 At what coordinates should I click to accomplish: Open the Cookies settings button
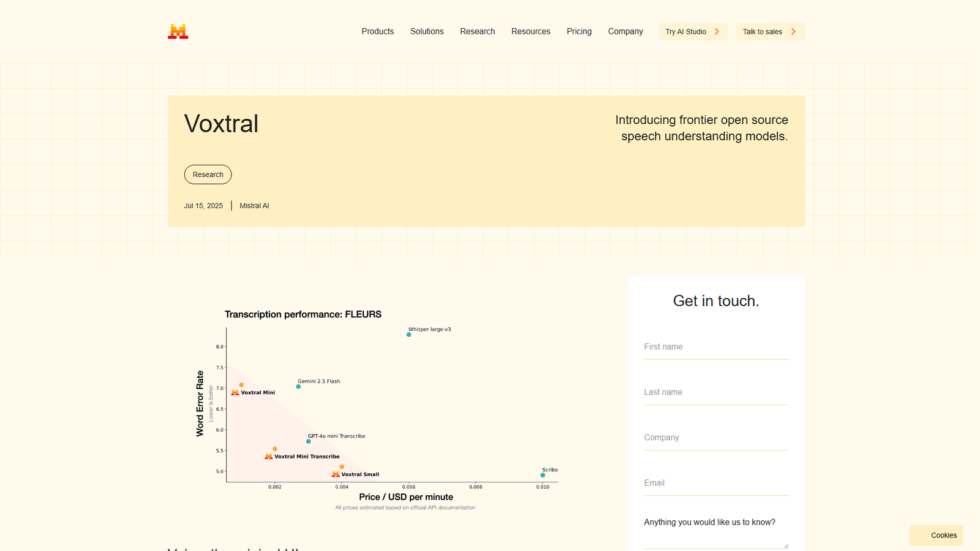tap(943, 535)
